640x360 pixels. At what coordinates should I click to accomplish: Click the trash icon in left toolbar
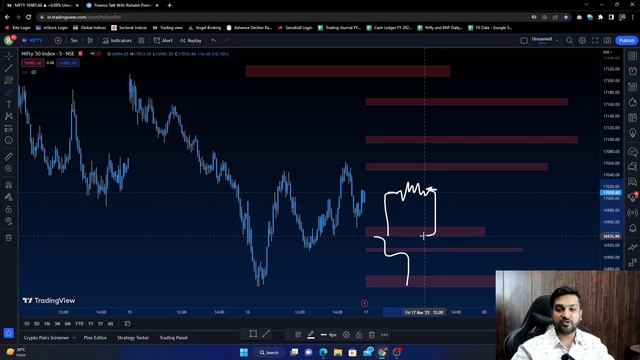(x=9, y=238)
